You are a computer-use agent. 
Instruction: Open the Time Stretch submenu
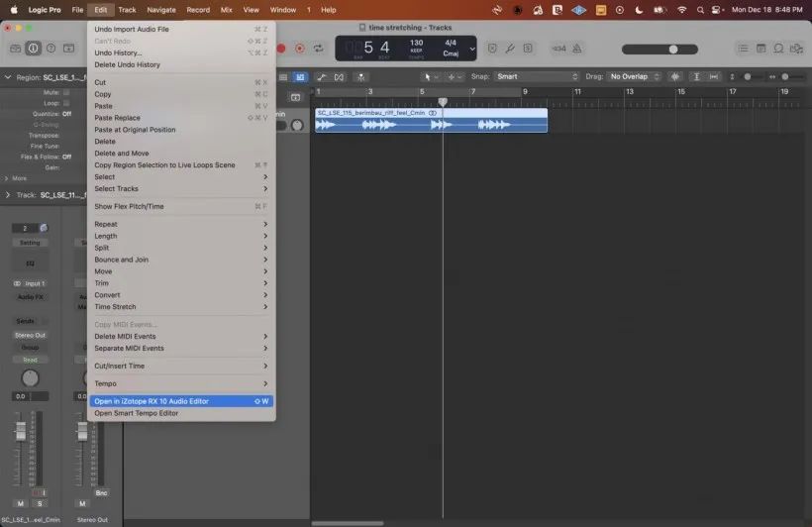point(181,307)
